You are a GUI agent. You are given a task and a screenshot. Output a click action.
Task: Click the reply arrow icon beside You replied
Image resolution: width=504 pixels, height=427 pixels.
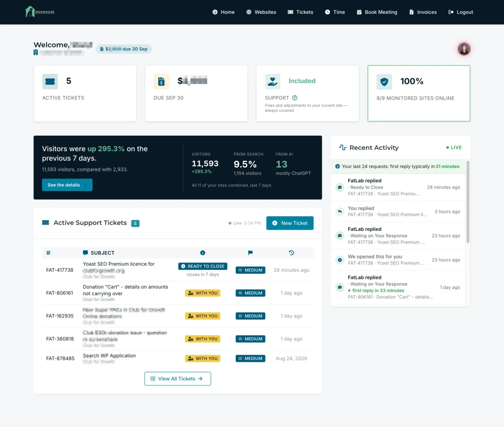[x=340, y=212]
